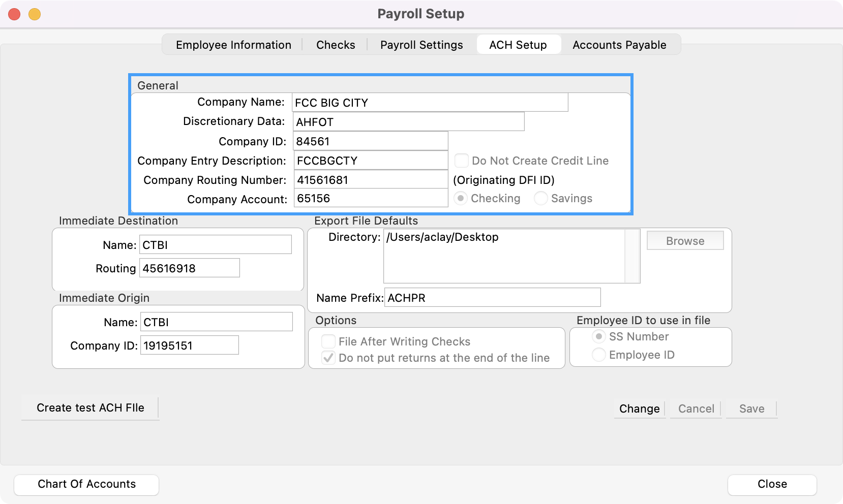Select the Accounts Payable tab
The width and height of the screenshot is (843, 504).
click(x=619, y=45)
